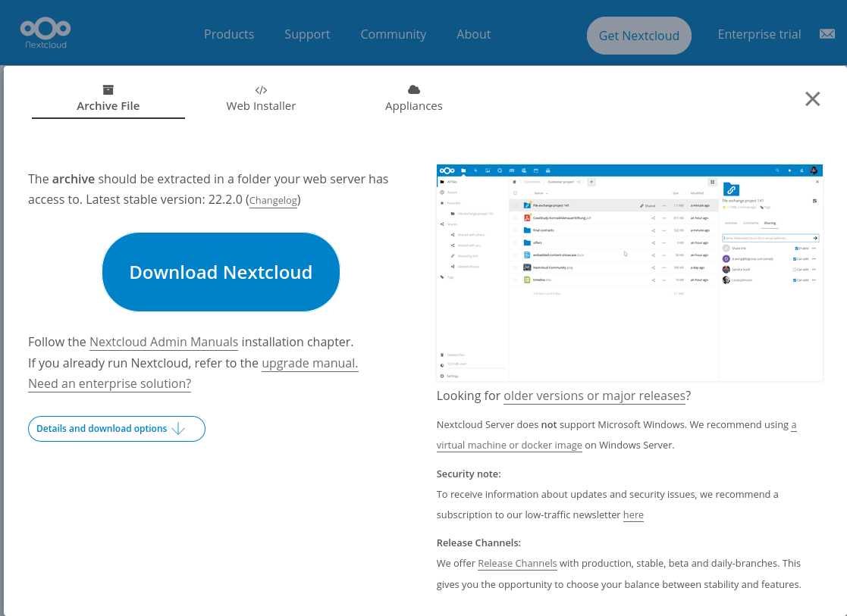Open the Changelog link
The width and height of the screenshot is (847, 616).
[273, 200]
